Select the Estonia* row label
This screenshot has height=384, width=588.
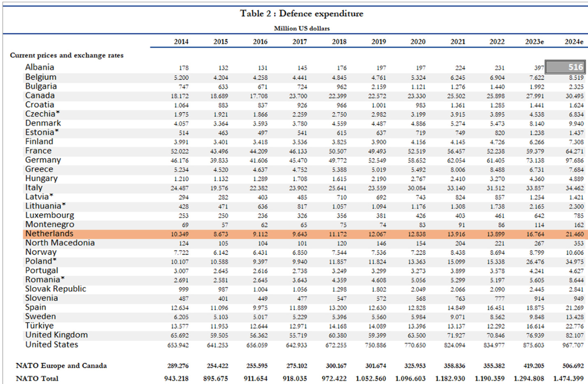coord(42,132)
